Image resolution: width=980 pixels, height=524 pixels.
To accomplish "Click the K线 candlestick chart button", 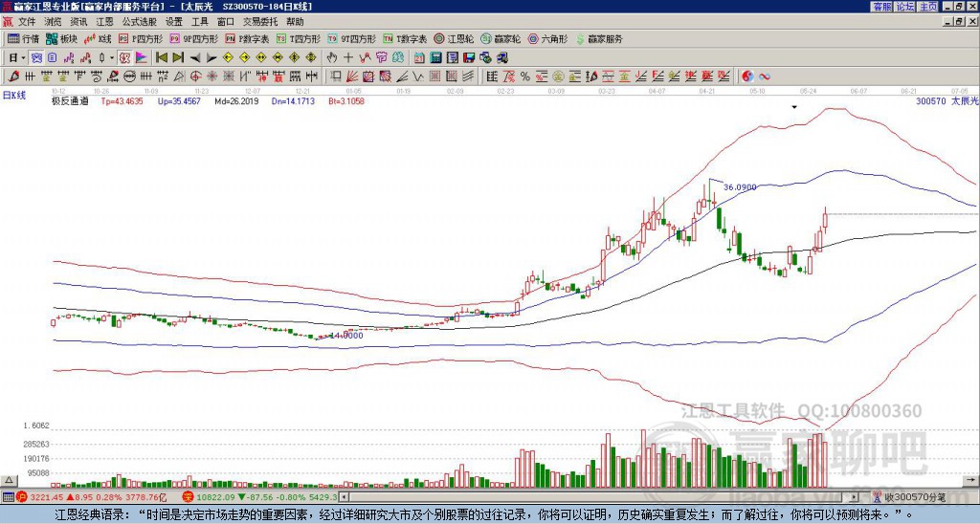I will tap(97, 38).
